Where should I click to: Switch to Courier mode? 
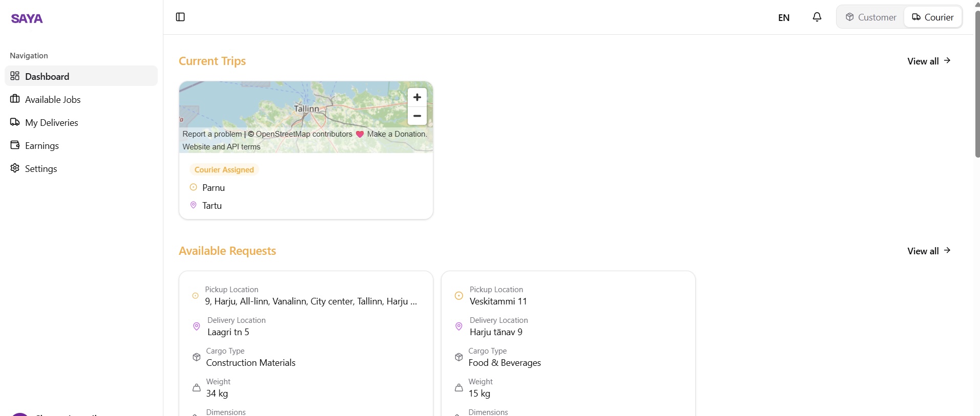coord(932,17)
